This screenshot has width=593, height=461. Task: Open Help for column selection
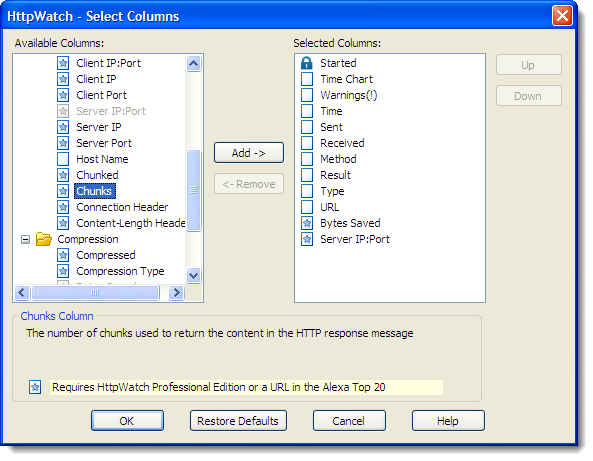tap(448, 421)
